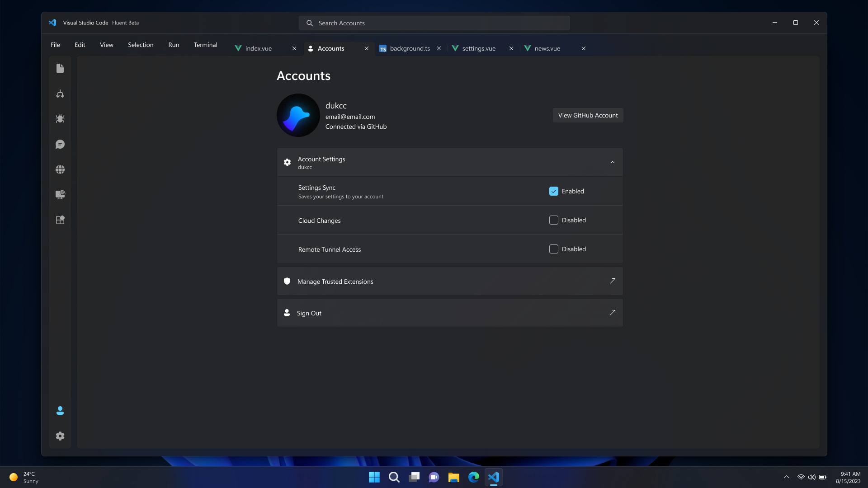Screen dimensions: 868x488
Task: Click the battery icon in system tray
Action: point(823,477)
